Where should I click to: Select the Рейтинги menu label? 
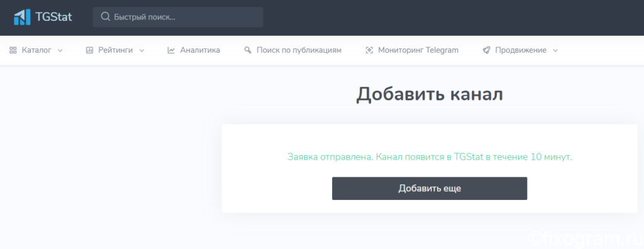point(116,50)
